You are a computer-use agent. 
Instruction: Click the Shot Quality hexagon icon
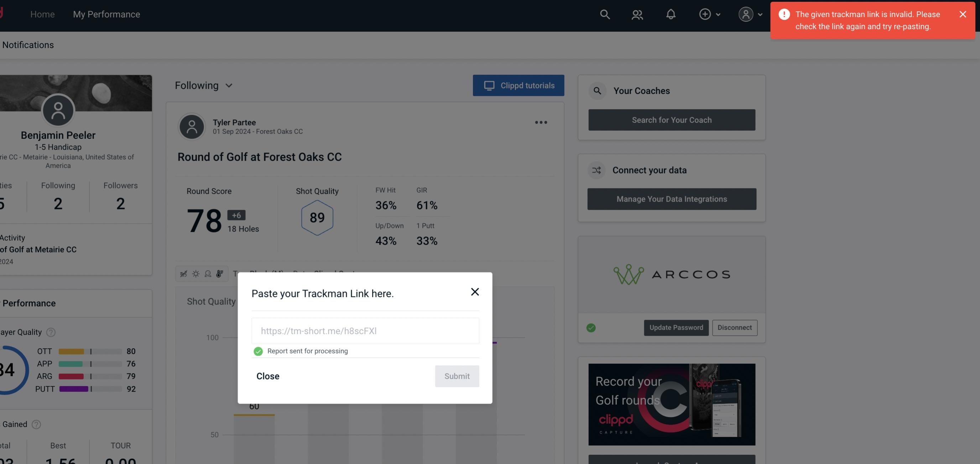pos(317,217)
